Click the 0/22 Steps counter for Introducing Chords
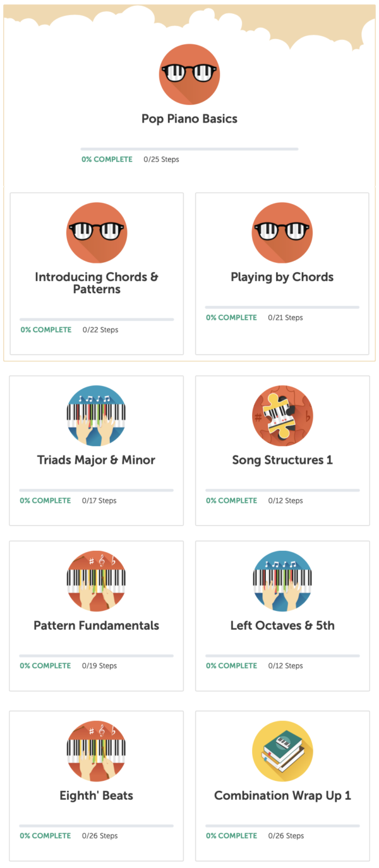 click(x=99, y=329)
